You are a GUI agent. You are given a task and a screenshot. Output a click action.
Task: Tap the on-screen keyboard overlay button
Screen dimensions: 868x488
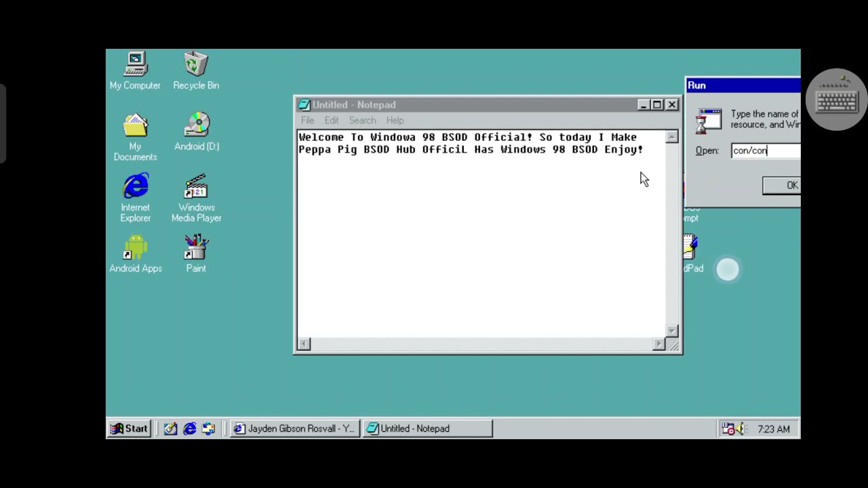(x=837, y=100)
